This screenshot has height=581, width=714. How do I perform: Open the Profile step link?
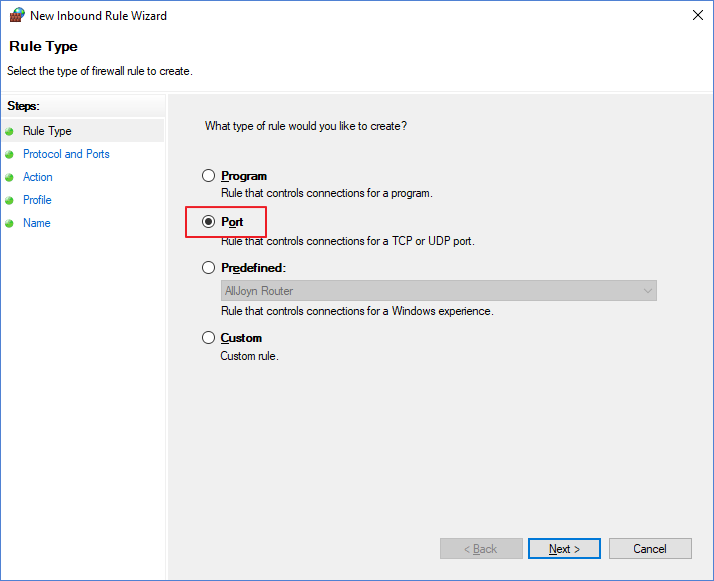click(x=37, y=200)
